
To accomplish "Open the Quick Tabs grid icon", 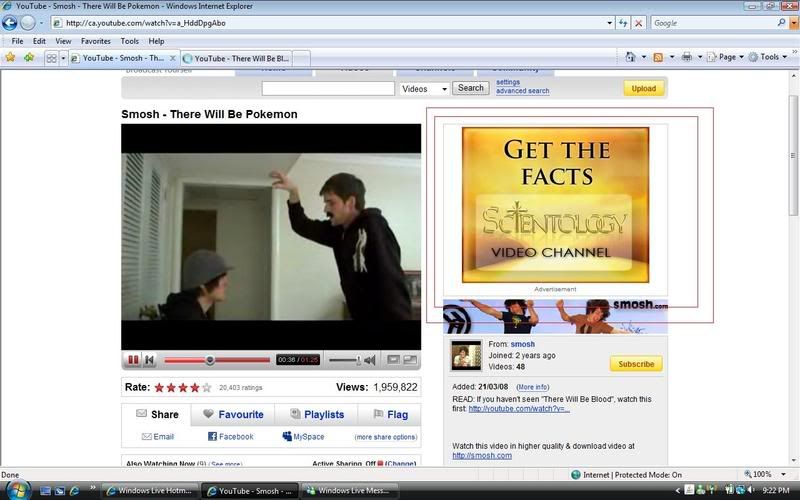I will click(52, 58).
